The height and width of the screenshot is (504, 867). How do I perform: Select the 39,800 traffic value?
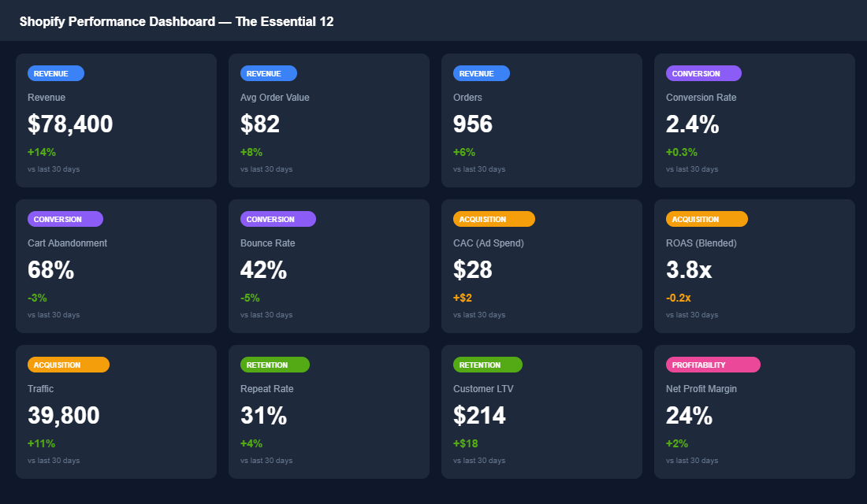64,416
